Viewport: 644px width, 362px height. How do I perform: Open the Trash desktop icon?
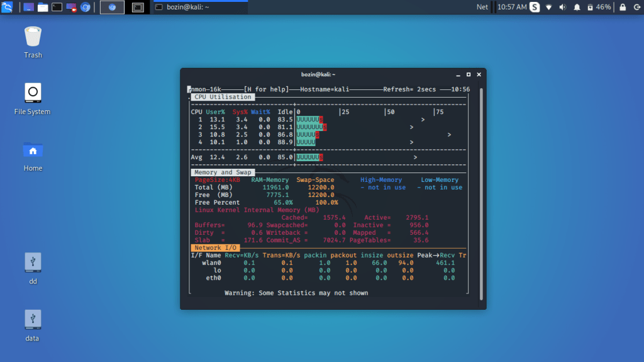(33, 37)
